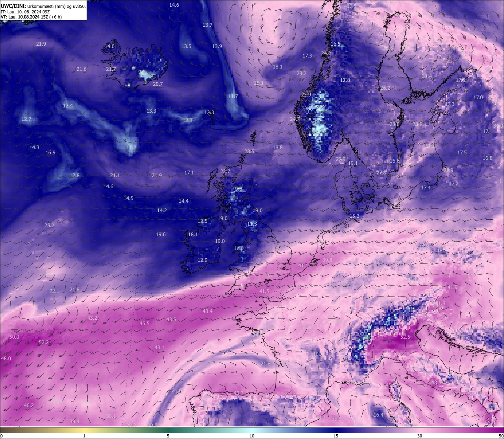Select the 52.2 value over the Atlantic
The width and height of the screenshot is (504, 439).
click(44, 343)
